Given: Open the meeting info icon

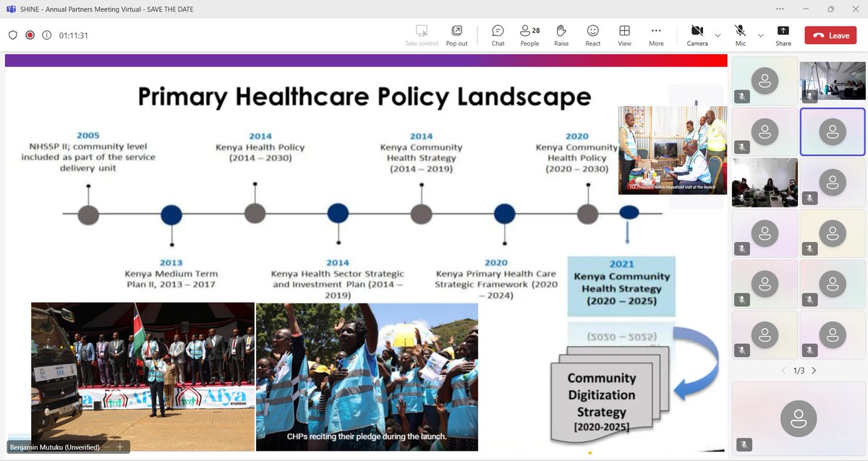Looking at the screenshot, I should (46, 35).
